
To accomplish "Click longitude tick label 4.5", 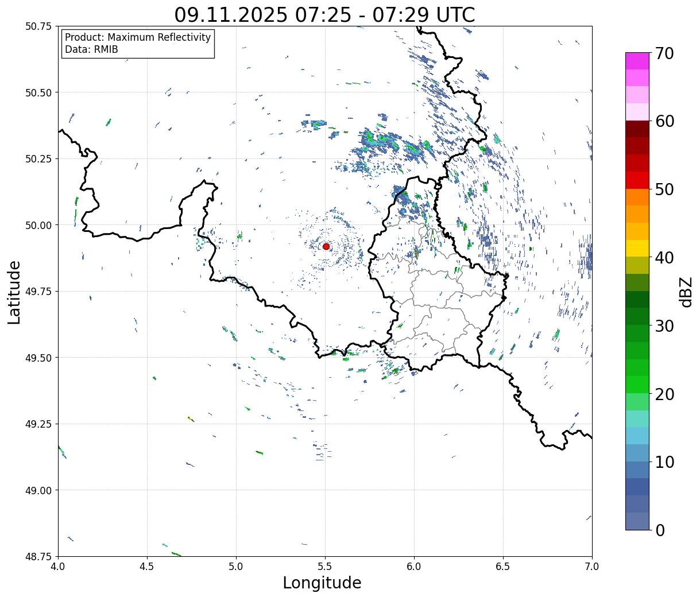I will pyautogui.click(x=147, y=566).
